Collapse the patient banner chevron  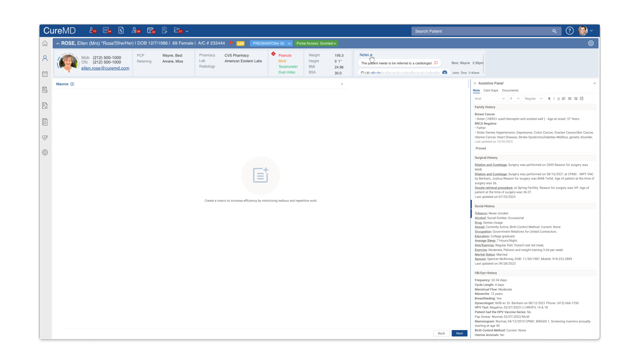click(x=58, y=44)
